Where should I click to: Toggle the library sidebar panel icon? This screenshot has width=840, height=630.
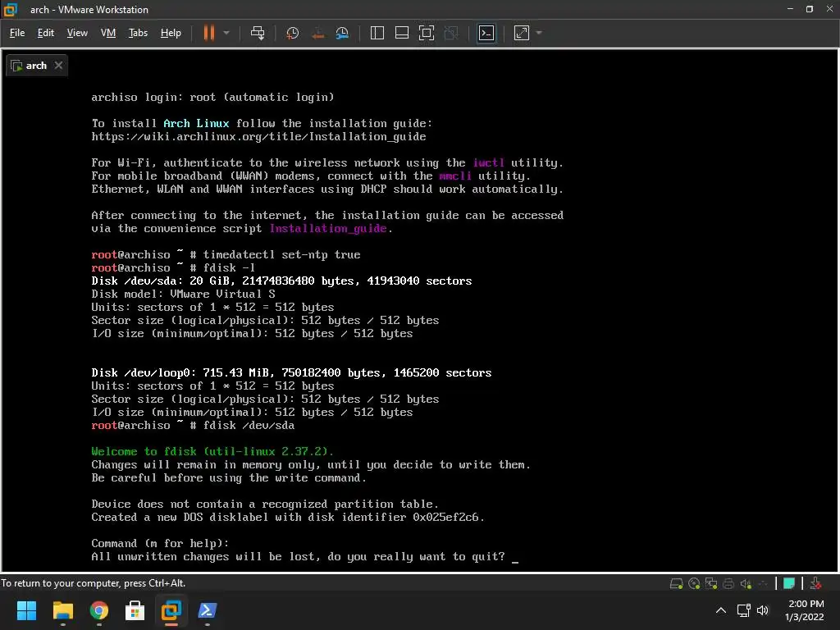[x=377, y=33]
